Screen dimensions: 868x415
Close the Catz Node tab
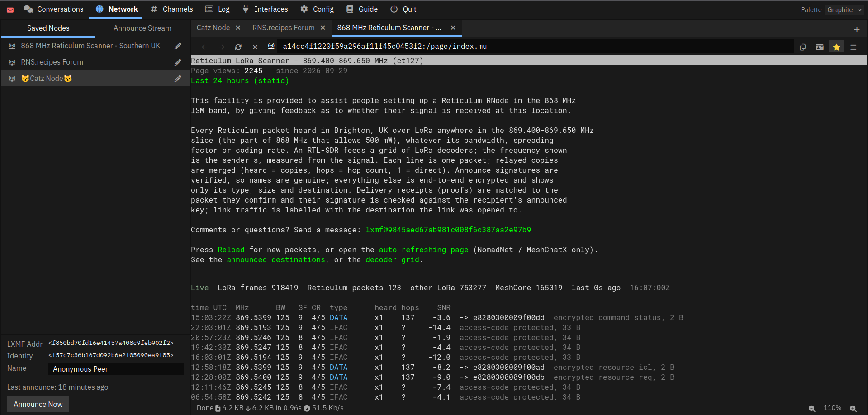tap(238, 28)
